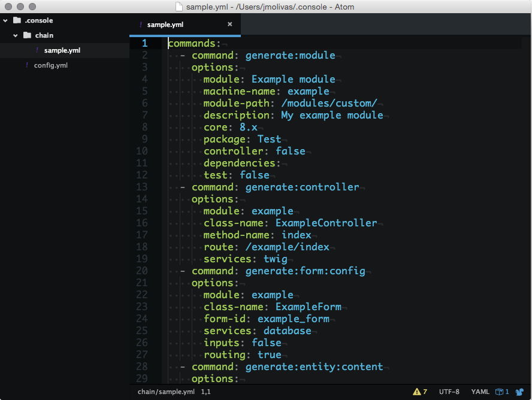
Task: Click 'Example module' value on line 4
Action: [x=294, y=79]
